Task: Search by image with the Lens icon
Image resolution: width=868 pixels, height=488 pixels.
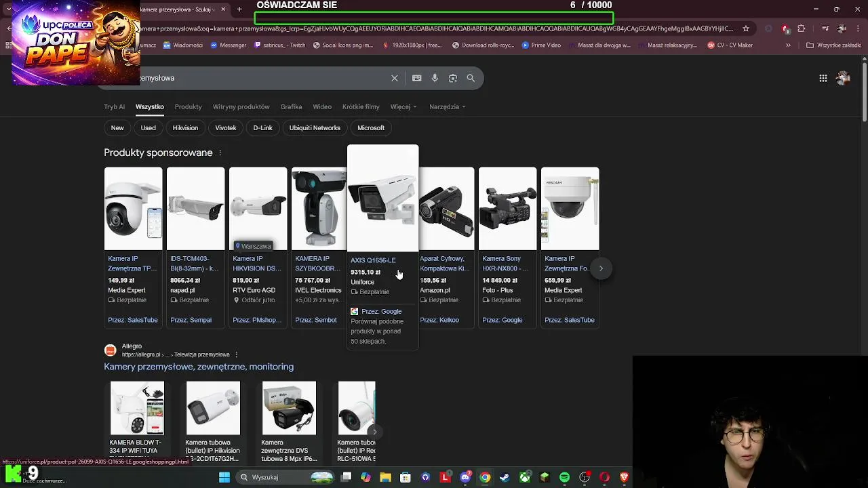Action: point(453,78)
